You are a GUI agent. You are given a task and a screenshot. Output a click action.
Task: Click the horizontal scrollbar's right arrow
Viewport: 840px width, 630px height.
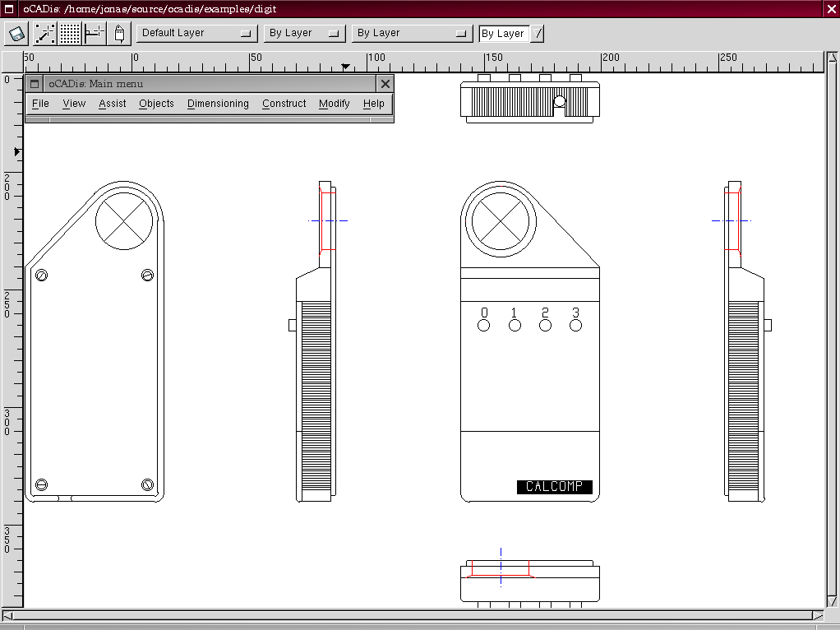(x=817, y=615)
